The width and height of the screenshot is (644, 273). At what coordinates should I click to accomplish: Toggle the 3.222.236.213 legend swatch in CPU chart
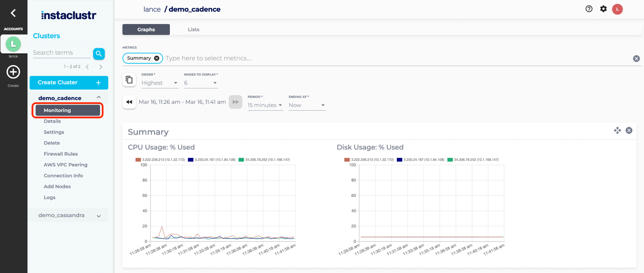click(x=138, y=160)
